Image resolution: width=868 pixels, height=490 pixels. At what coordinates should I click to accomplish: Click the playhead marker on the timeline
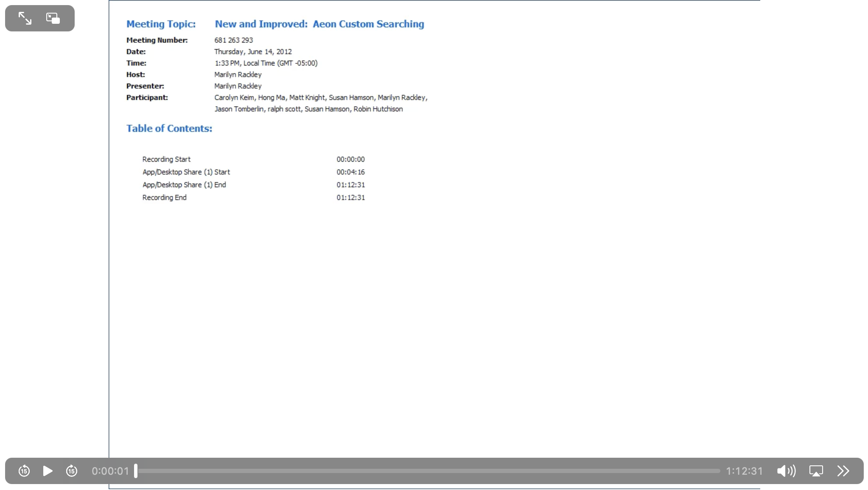(x=136, y=471)
